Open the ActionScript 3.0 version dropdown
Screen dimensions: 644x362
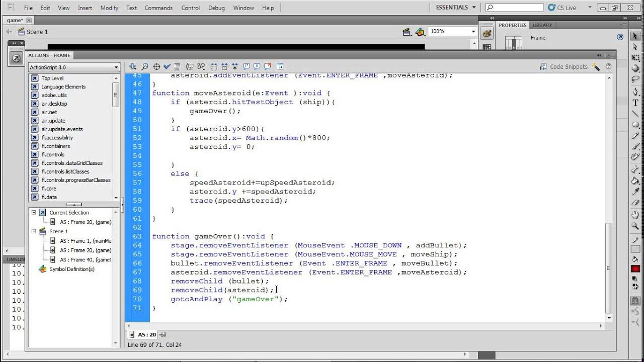(x=74, y=67)
